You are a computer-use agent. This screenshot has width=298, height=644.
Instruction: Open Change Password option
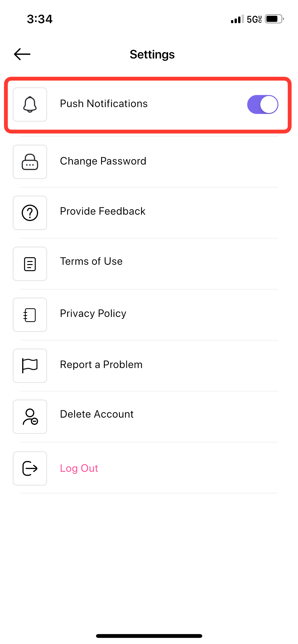point(145,162)
